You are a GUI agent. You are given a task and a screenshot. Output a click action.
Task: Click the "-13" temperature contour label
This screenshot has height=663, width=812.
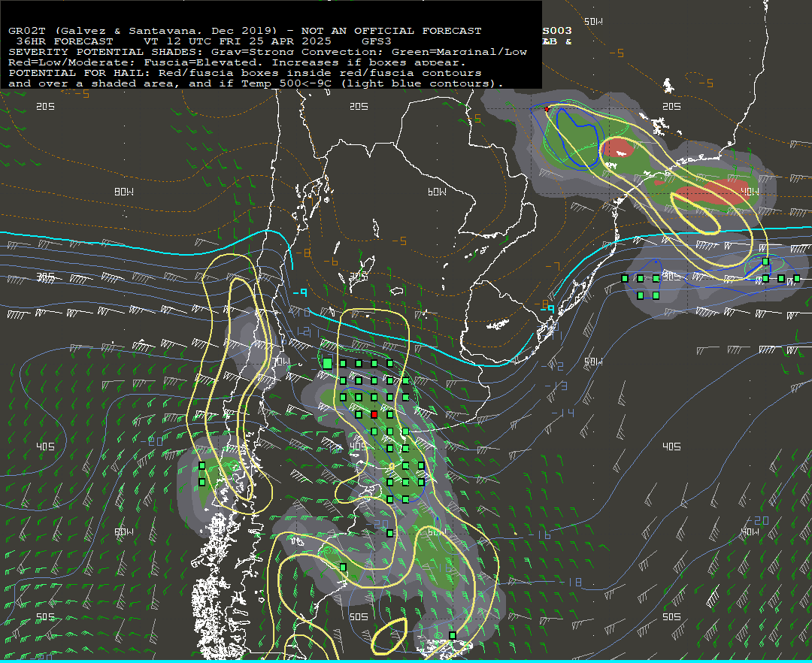tap(556, 386)
